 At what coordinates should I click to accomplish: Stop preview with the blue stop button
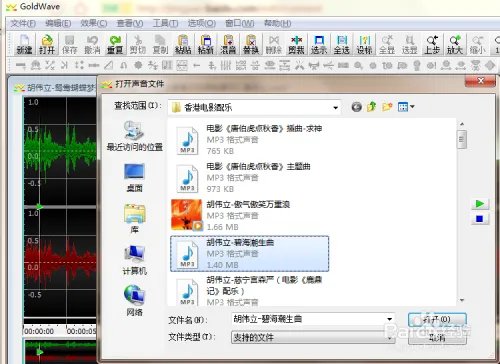pos(480,219)
